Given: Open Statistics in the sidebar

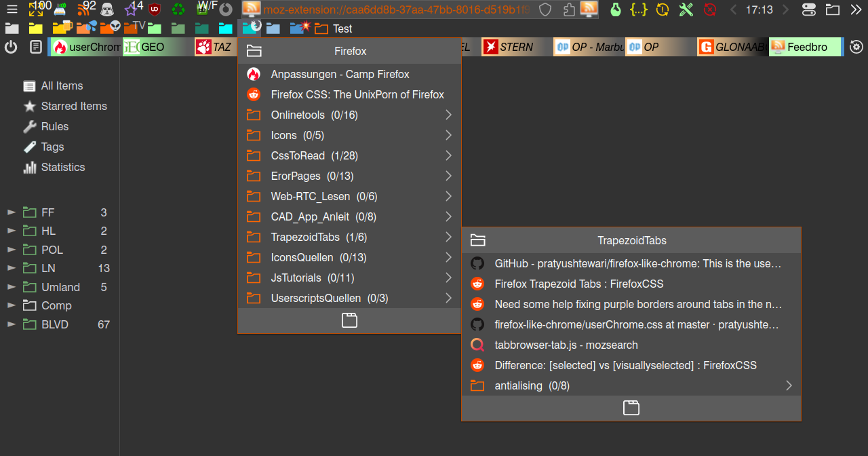Looking at the screenshot, I should coord(54,167).
